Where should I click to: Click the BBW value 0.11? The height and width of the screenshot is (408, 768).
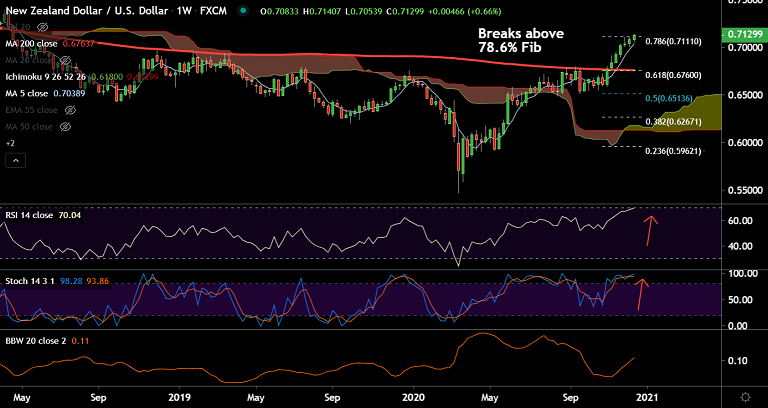click(80, 340)
